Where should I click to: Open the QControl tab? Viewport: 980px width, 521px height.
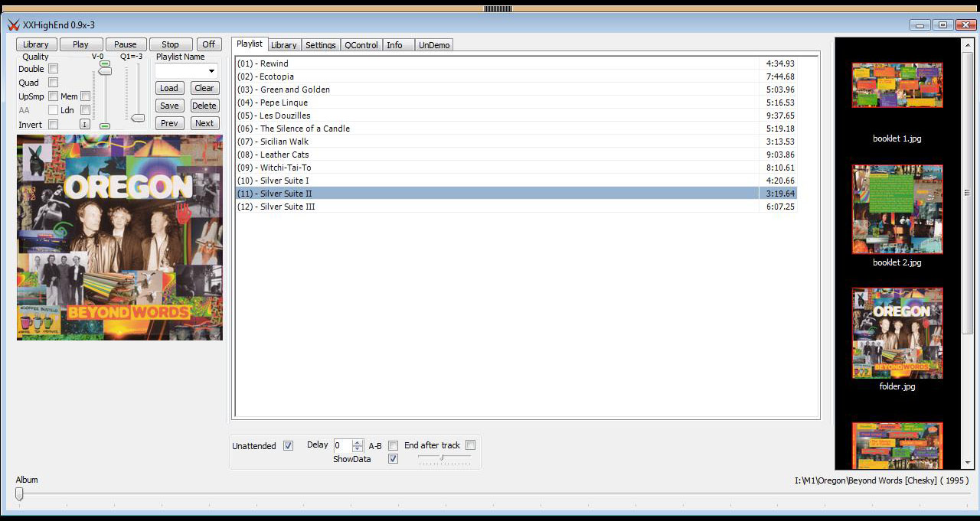[x=361, y=45]
